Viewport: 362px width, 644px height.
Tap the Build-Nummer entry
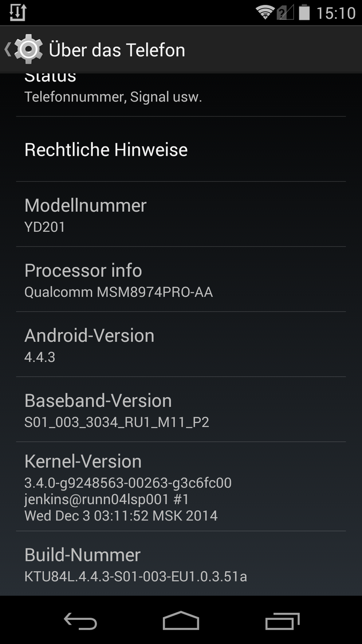pos(181,563)
